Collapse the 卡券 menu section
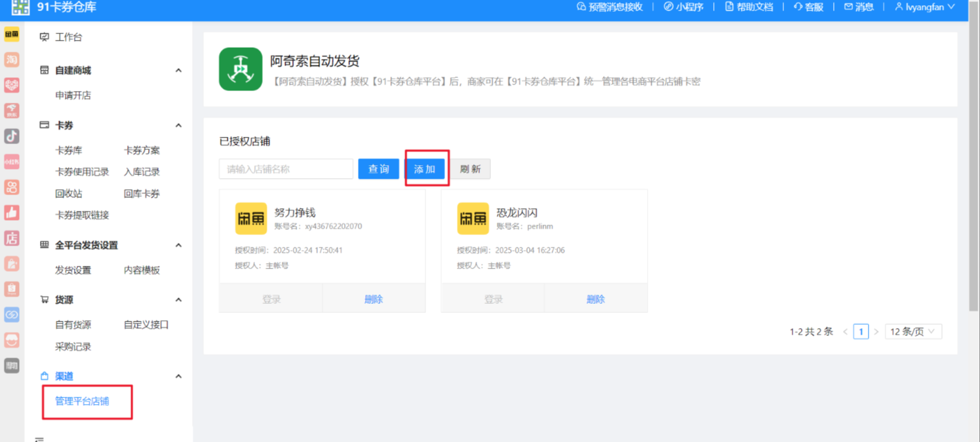The width and height of the screenshot is (980, 442). coord(178,126)
